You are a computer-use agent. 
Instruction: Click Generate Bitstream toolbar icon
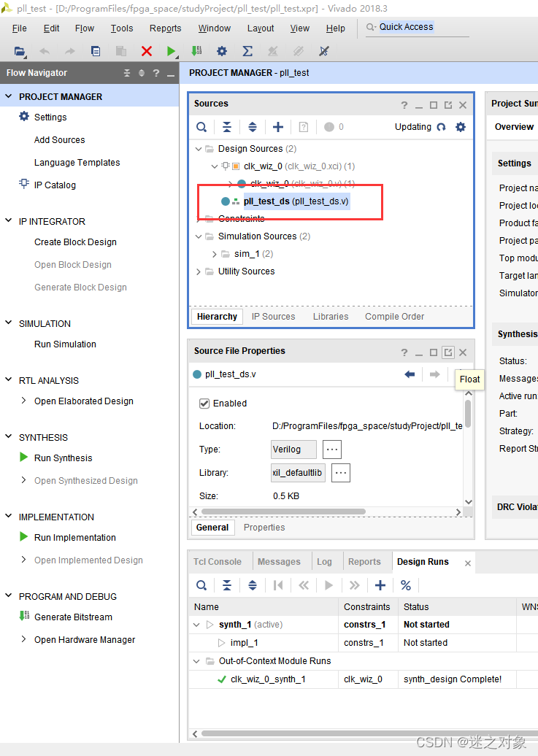(x=197, y=51)
